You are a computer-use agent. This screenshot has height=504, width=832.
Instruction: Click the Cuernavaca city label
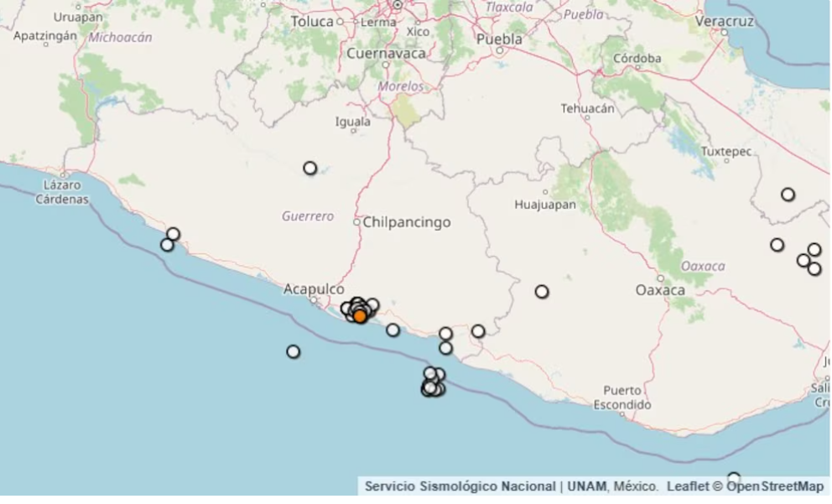coord(386,53)
